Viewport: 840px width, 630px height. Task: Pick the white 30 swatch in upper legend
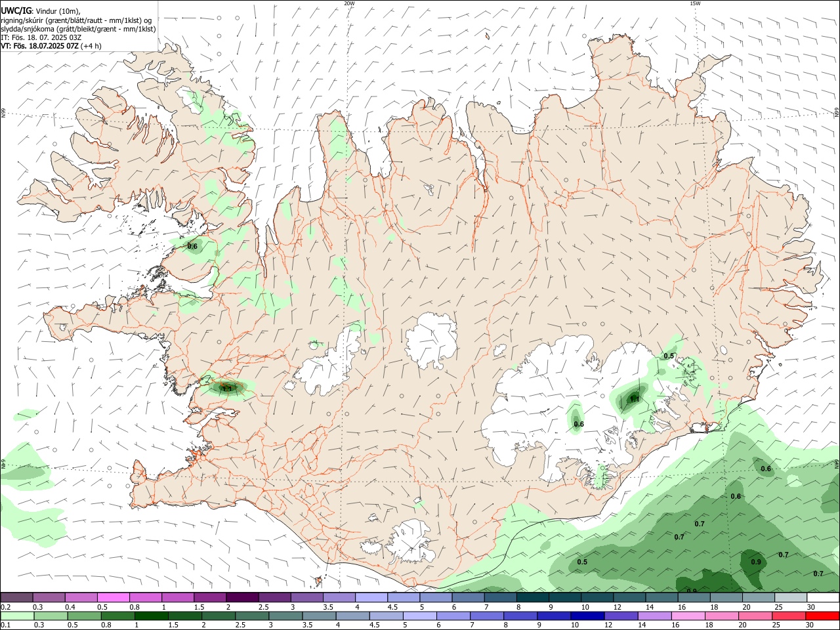tap(823, 597)
